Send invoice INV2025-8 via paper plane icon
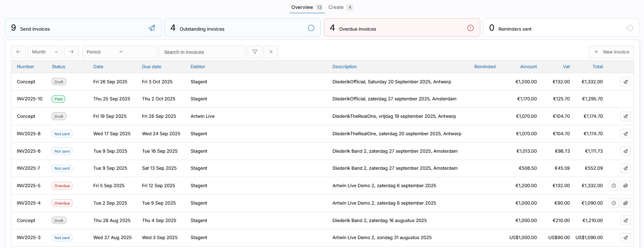Viewport: 644px width, 248px height. [x=625, y=134]
